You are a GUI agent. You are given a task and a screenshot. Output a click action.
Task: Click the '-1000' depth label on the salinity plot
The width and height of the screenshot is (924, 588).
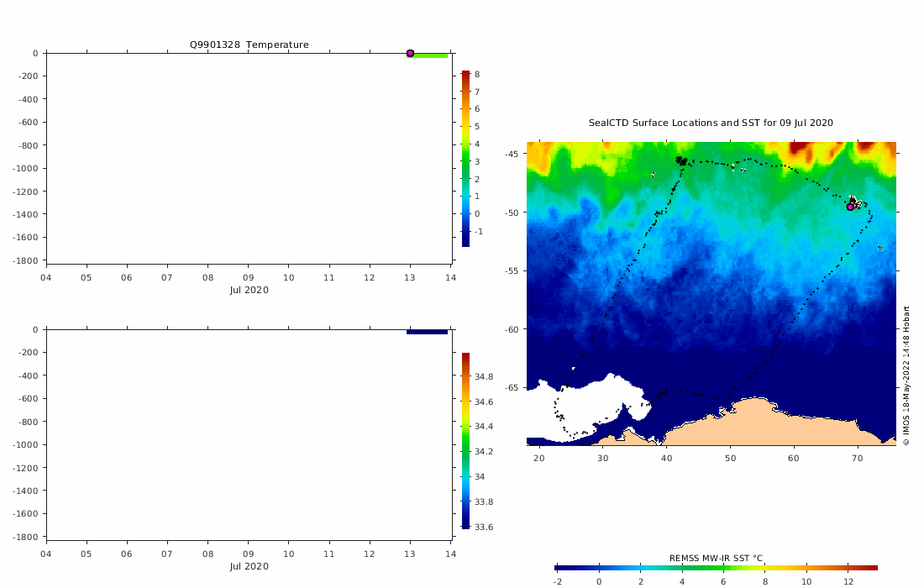coord(26,445)
